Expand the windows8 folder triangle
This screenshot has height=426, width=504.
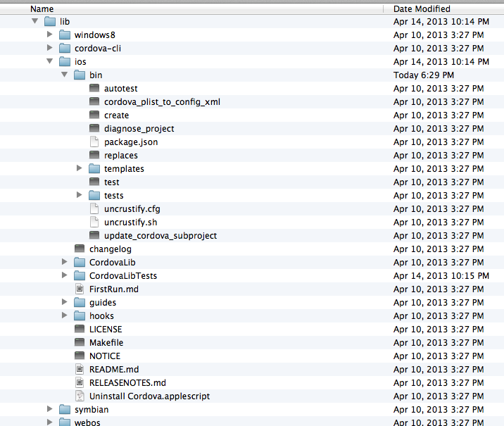49,35
